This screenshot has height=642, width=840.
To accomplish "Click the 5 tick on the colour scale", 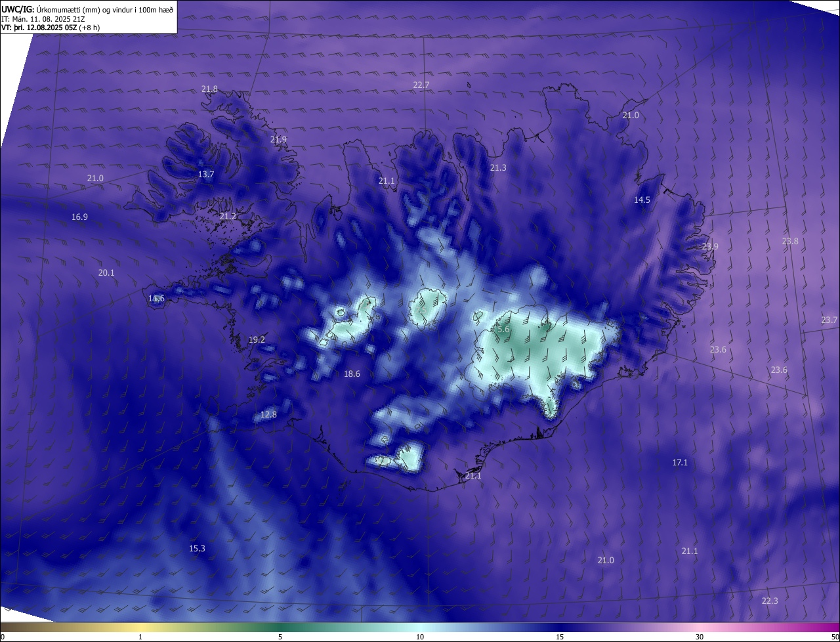I will (280, 637).
